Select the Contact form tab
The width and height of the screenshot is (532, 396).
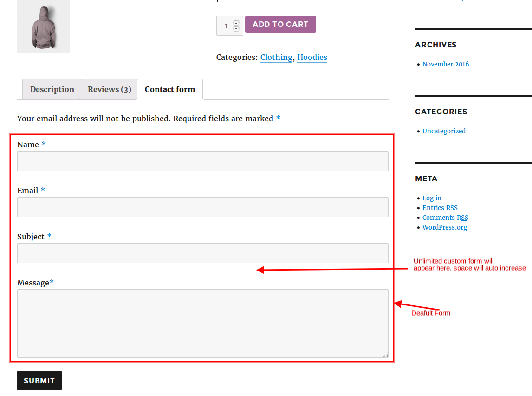[x=170, y=89]
